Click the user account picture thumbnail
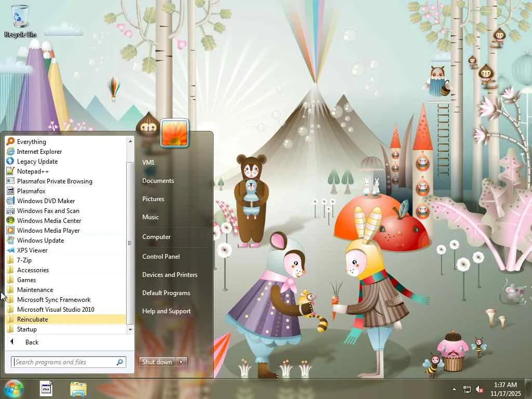Screen dimensions: 532x399 click(175, 134)
